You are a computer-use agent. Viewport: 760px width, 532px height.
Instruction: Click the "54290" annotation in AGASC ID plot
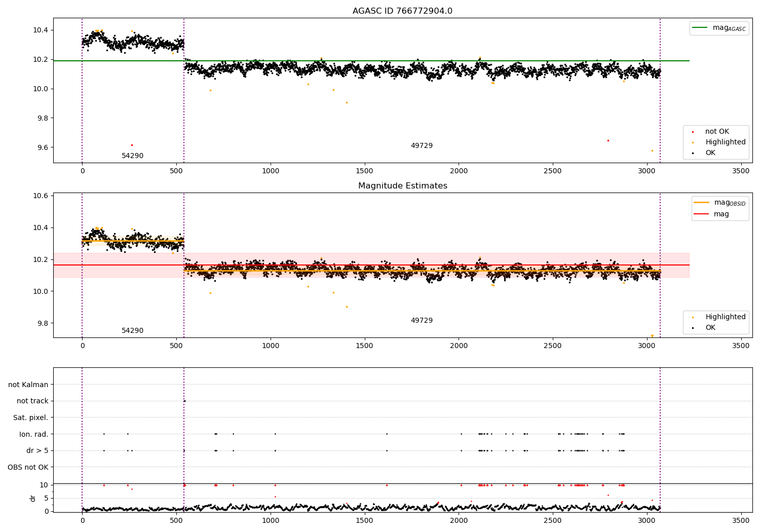(x=132, y=156)
